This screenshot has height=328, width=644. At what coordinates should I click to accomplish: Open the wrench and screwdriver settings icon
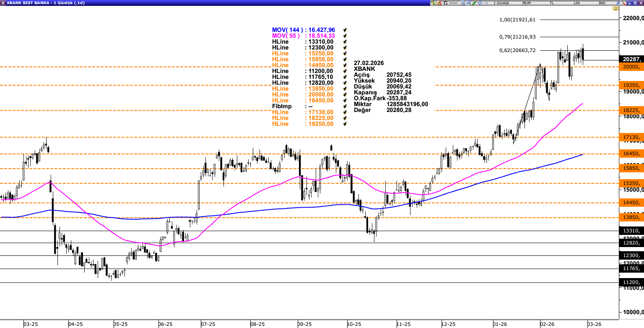[623, 3]
